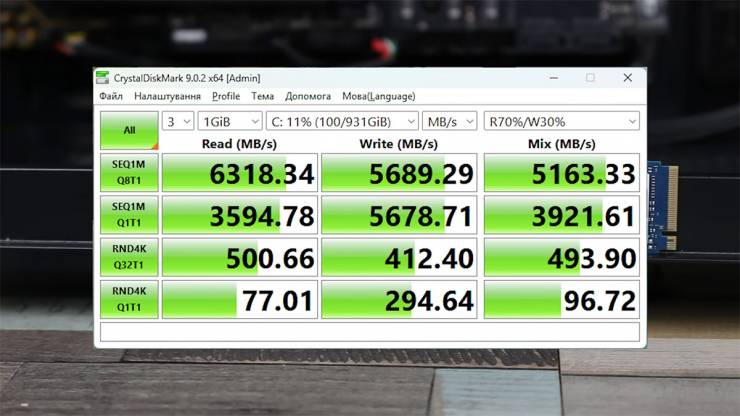Open the MB/s unit dropdown
This screenshot has width=740, height=416.
450,122
